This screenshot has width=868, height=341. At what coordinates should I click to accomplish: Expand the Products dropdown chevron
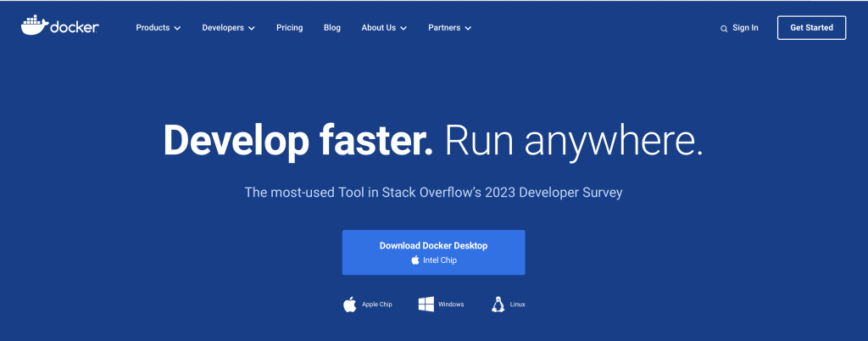[x=177, y=28]
